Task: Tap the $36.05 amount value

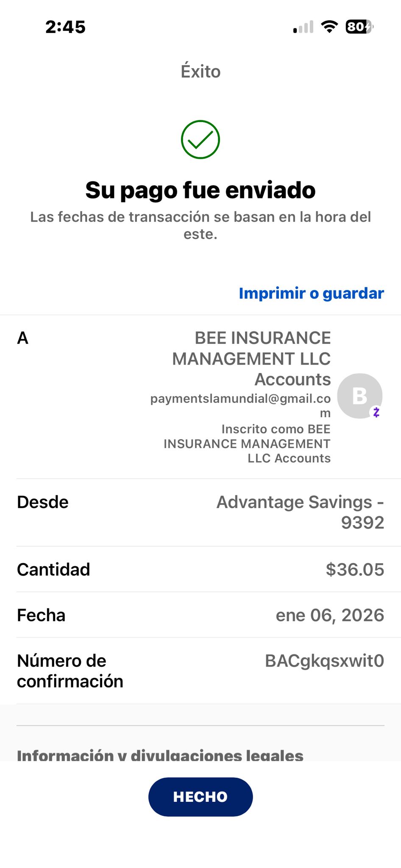Action: (355, 570)
